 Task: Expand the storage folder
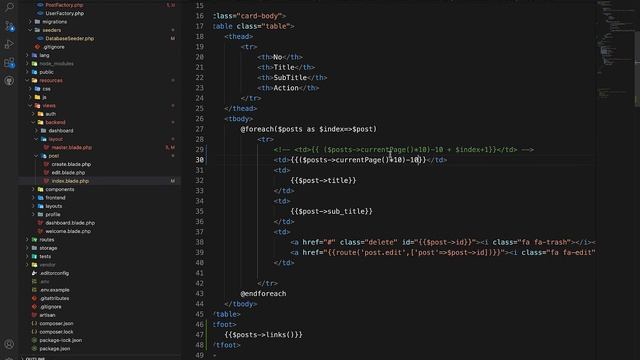click(x=27, y=248)
